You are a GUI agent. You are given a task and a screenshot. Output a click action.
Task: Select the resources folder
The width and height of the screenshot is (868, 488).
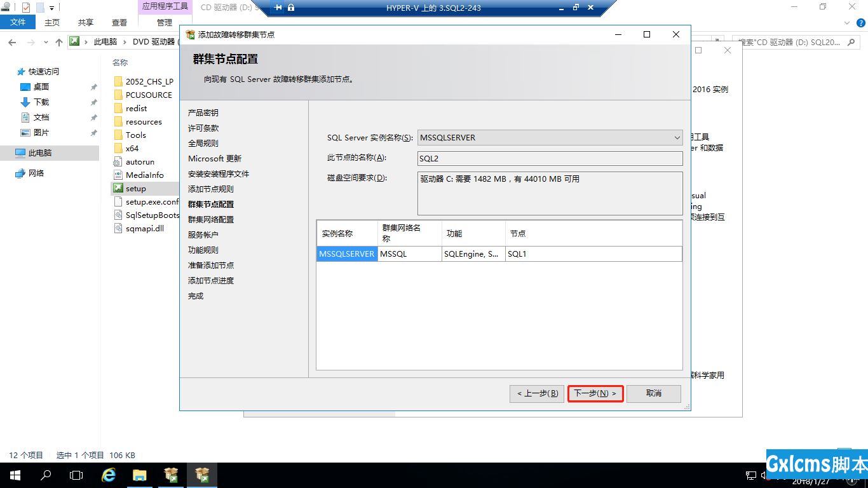(x=144, y=121)
